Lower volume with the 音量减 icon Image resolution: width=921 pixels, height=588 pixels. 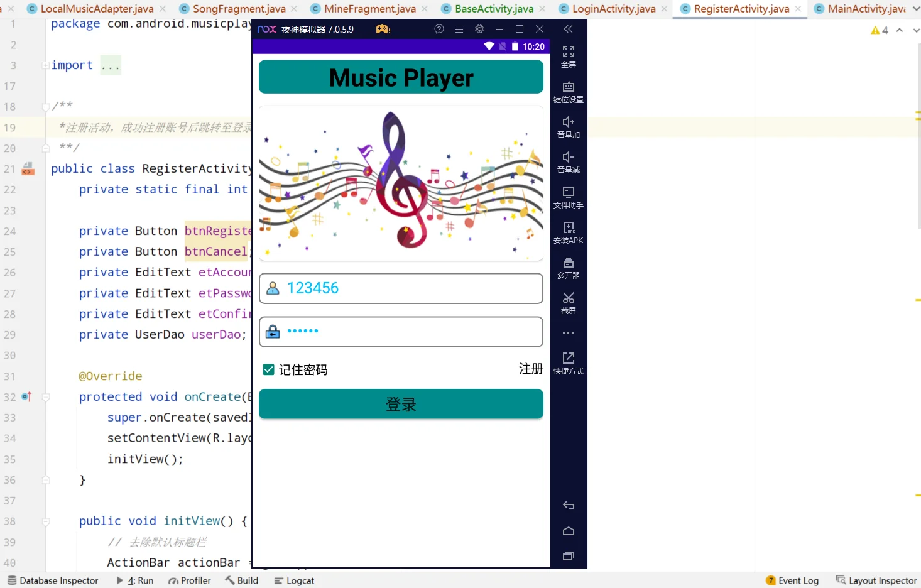coord(569,162)
